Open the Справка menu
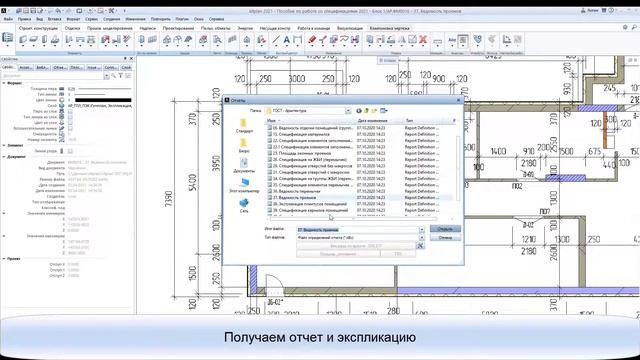This screenshot has width=640, height=360. pos(216,19)
